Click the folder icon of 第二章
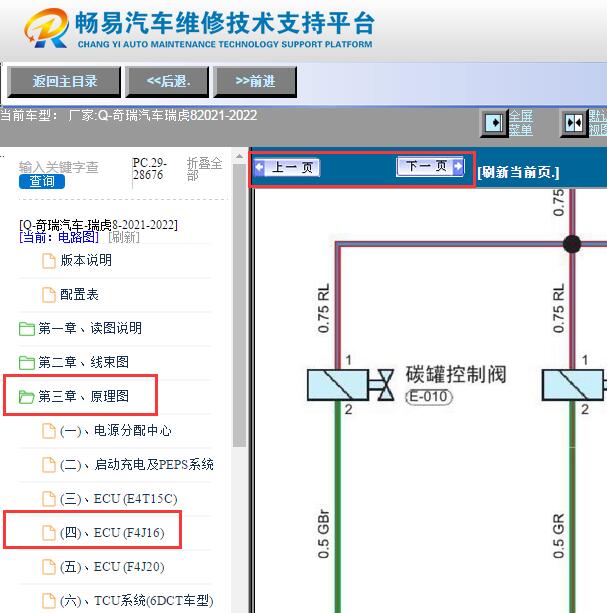Viewport: 607px width, 613px height. 27,363
